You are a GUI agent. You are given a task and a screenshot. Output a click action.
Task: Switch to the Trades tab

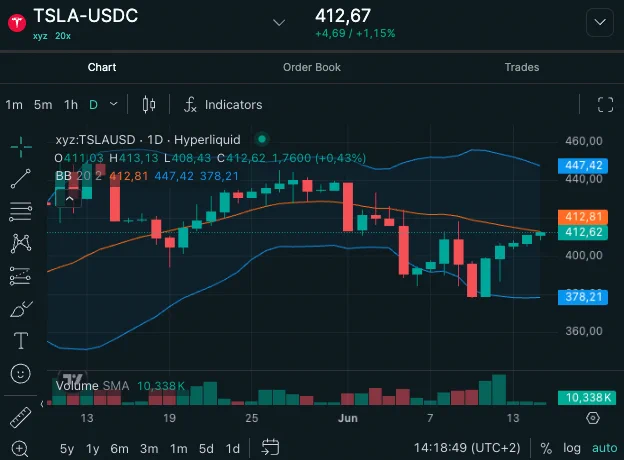tap(522, 67)
